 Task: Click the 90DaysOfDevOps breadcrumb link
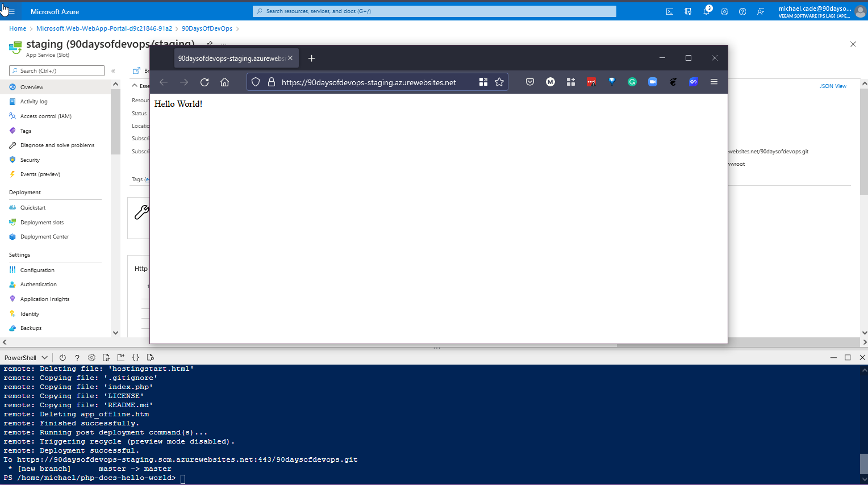pos(207,28)
